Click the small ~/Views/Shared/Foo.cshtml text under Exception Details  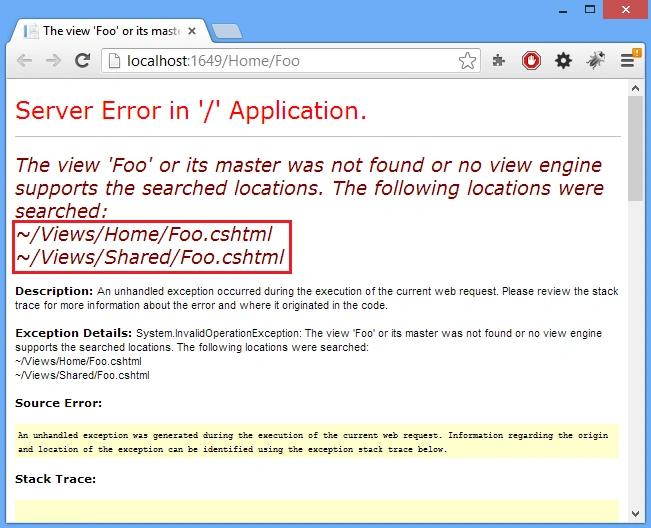[82, 375]
